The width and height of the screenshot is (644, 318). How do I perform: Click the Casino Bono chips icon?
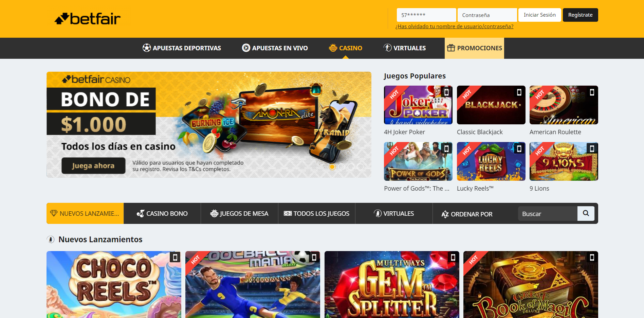pyautogui.click(x=141, y=213)
